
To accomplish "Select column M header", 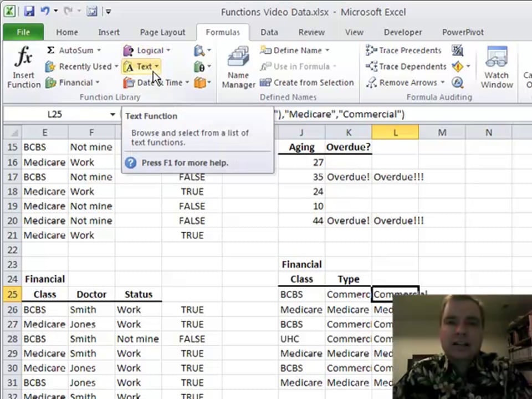I will click(x=442, y=132).
